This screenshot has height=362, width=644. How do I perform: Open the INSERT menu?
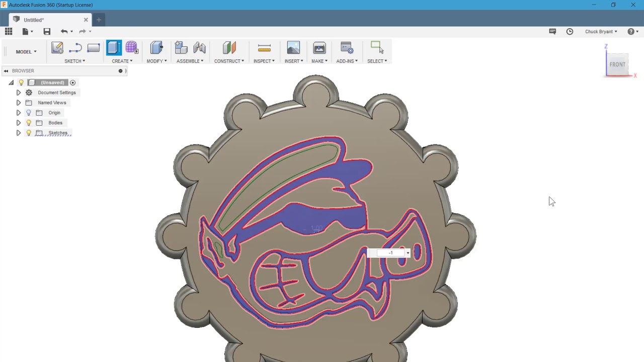pos(294,61)
